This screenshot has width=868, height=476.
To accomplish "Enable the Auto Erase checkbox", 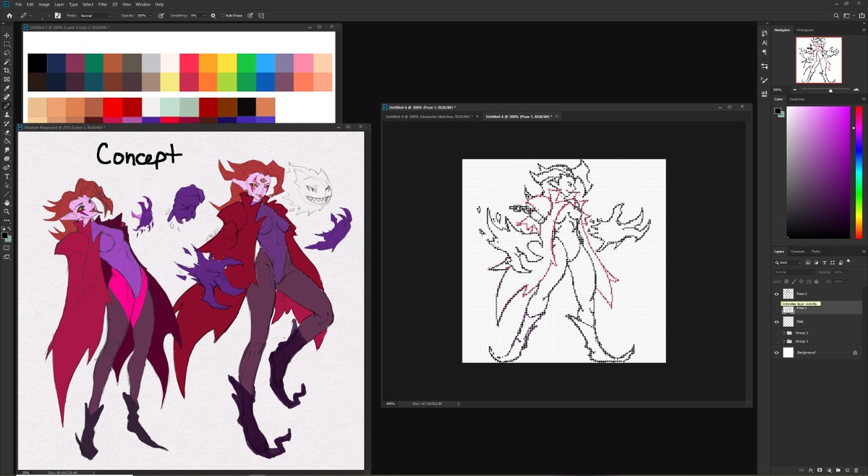I will click(223, 14).
